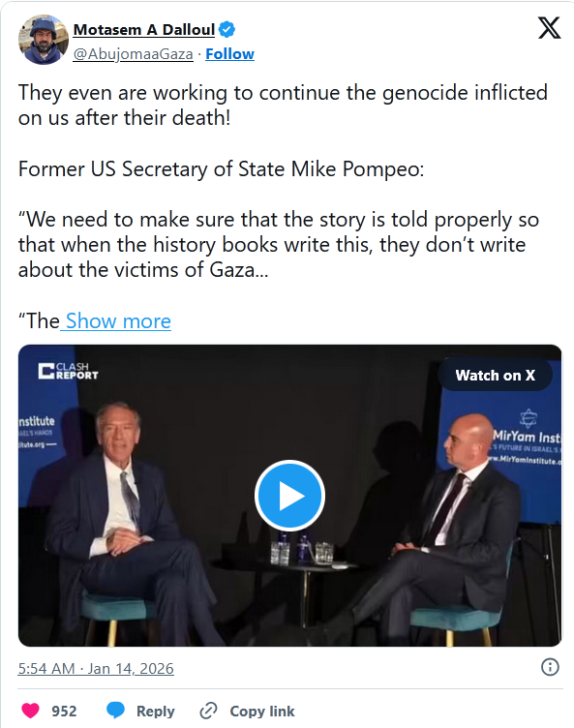
Task: Click the Reply text label
Action: [x=156, y=711]
